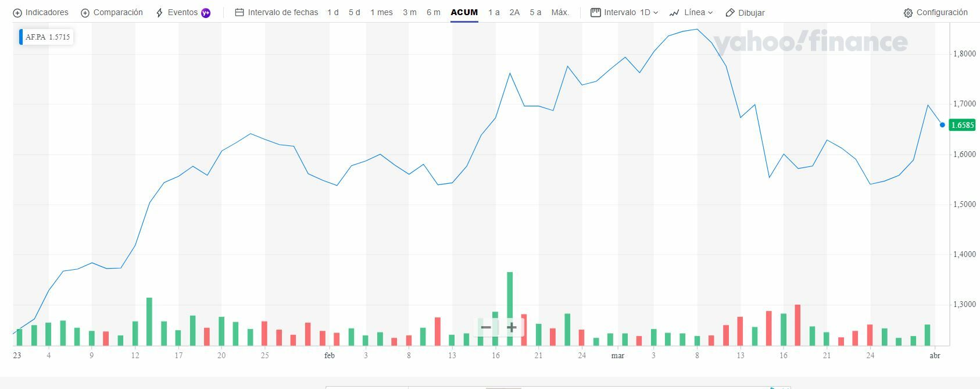This screenshot has height=389, width=980.
Task: Zoom out with the minus button
Action: tap(486, 327)
